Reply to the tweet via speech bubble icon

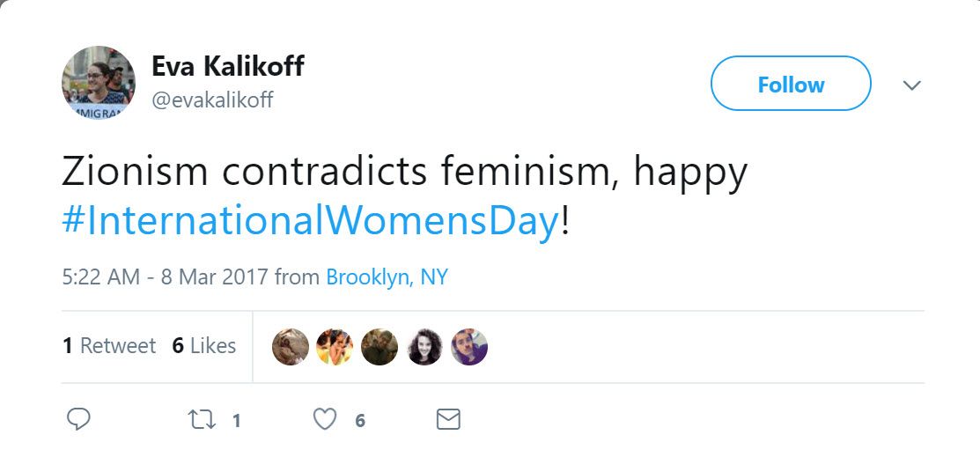coord(79,420)
